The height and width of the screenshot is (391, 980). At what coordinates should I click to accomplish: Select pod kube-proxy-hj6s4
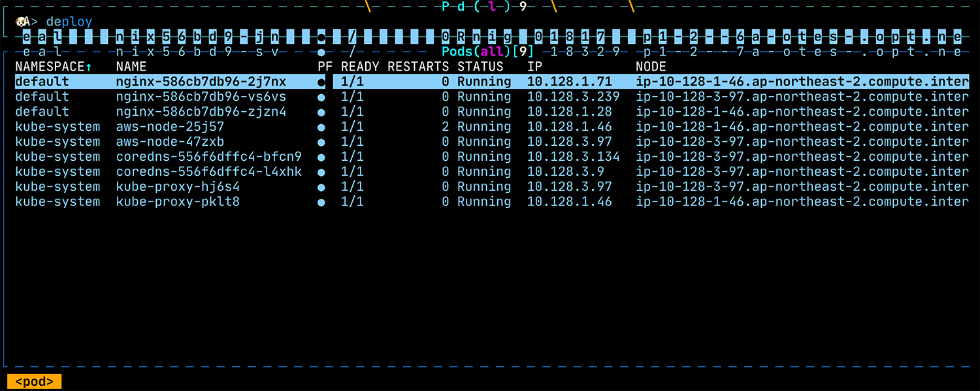tap(178, 187)
